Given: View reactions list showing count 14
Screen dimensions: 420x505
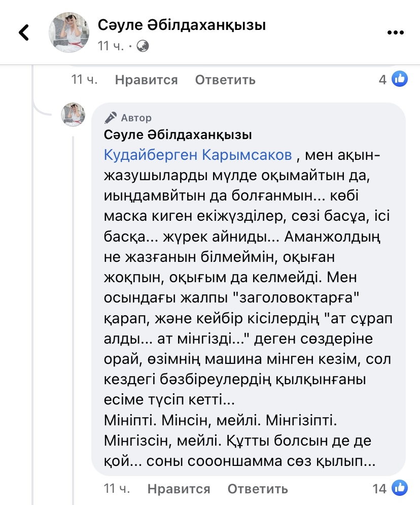Looking at the screenshot, I should click(379, 489).
